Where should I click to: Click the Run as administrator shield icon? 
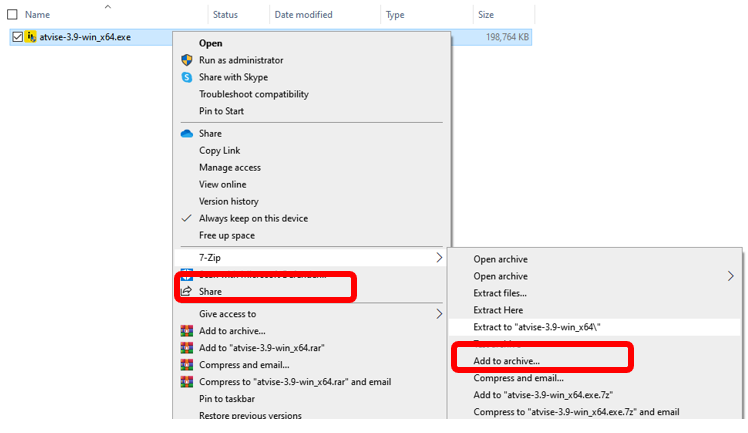click(187, 60)
